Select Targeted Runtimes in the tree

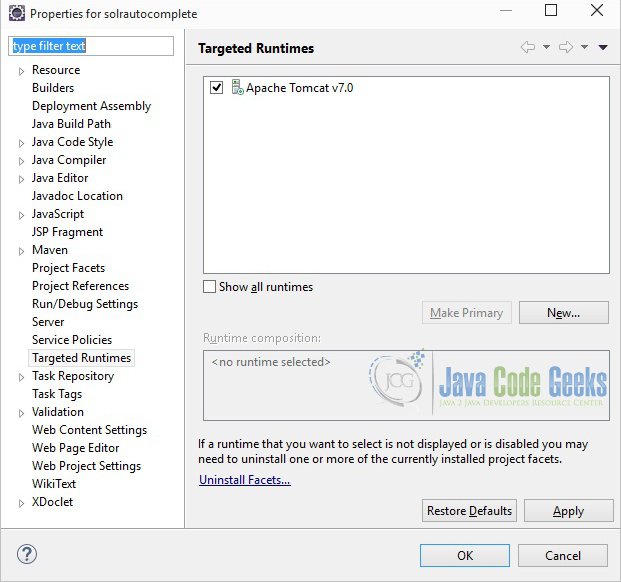coord(82,358)
